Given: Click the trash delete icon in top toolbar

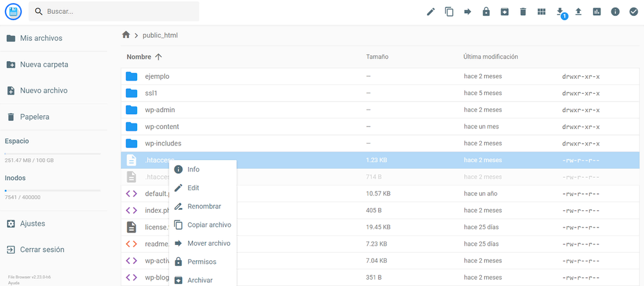Looking at the screenshot, I should coord(523,12).
